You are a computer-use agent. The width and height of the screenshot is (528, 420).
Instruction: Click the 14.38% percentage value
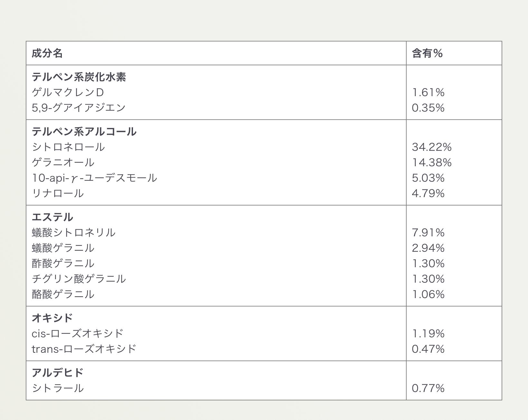pos(431,162)
